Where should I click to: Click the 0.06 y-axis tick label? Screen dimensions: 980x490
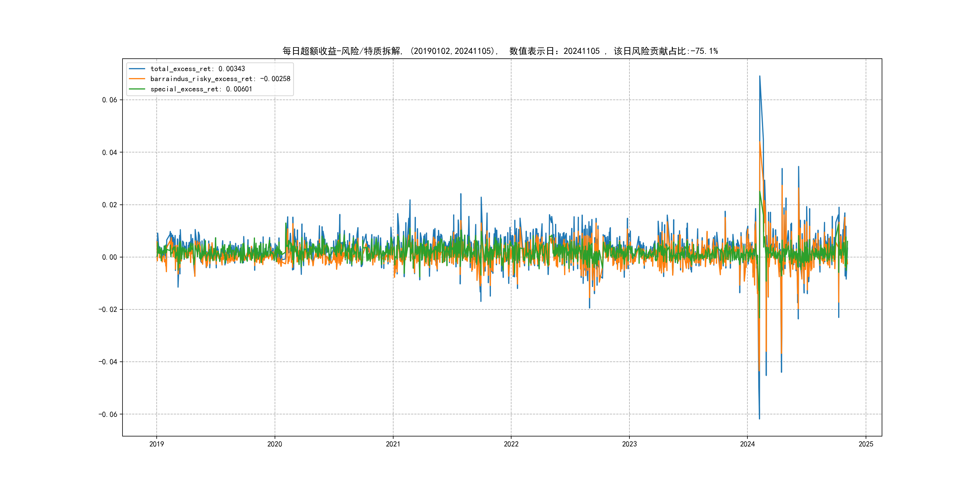click(x=109, y=100)
